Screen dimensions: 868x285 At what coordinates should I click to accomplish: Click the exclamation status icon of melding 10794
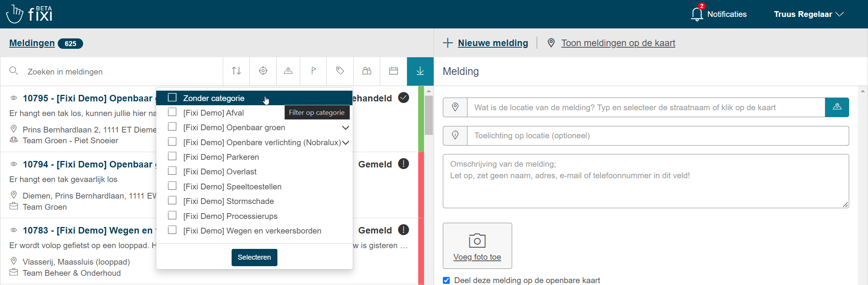click(403, 164)
